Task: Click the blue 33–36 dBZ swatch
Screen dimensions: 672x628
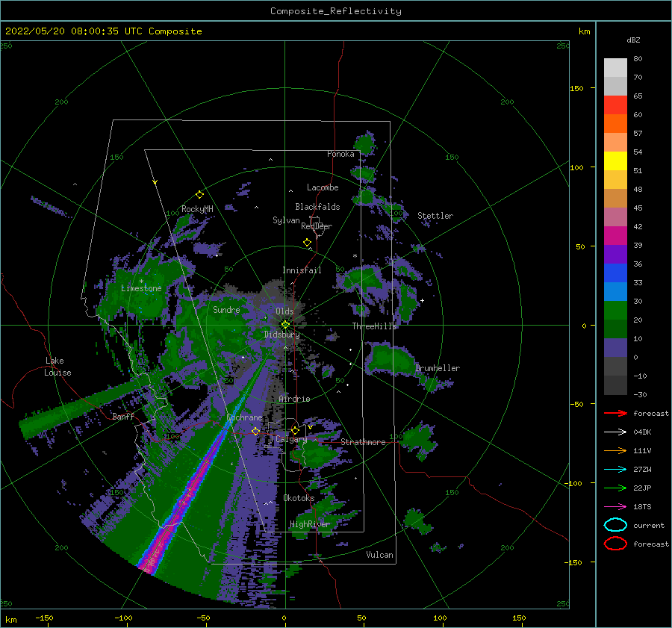Action: click(x=615, y=273)
